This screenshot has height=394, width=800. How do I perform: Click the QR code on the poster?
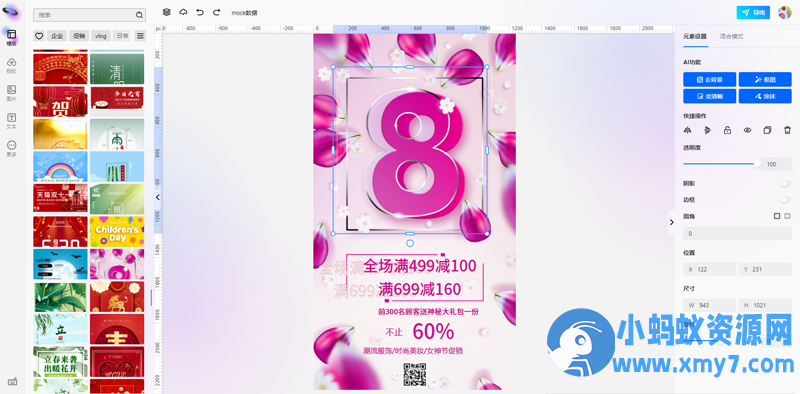point(414,374)
